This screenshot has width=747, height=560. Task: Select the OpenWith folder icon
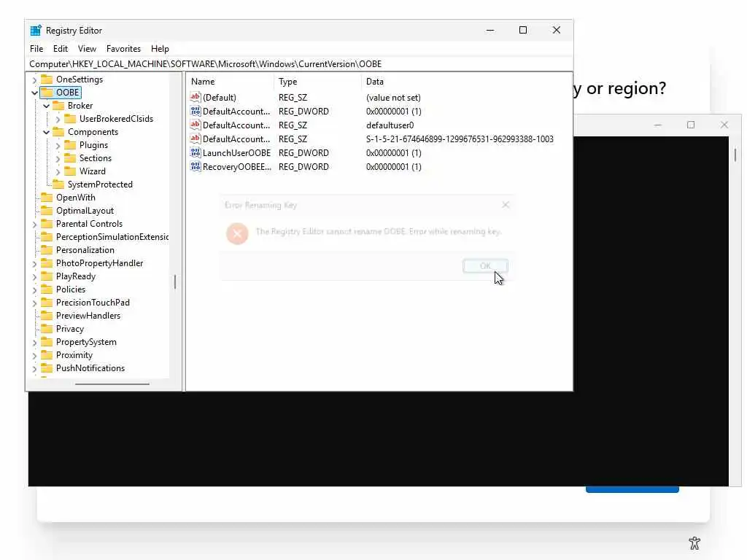(47, 197)
